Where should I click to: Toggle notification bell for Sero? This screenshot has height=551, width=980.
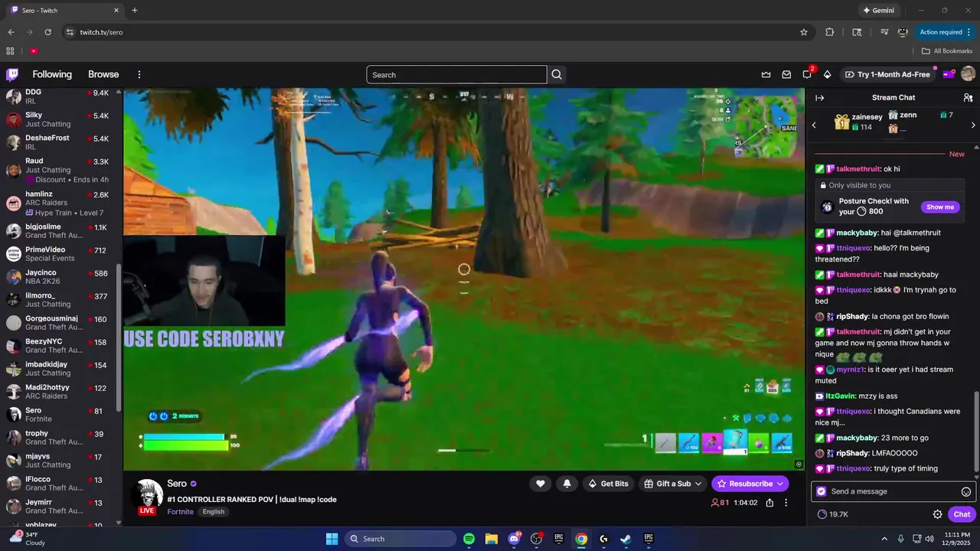coord(567,484)
